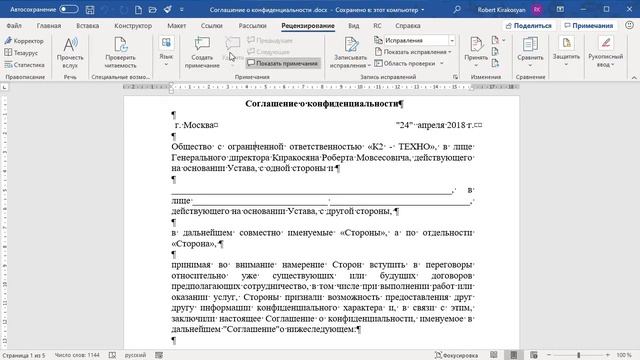Open the Файл menu
Screen dimensions: 640x360
[x=14, y=25]
